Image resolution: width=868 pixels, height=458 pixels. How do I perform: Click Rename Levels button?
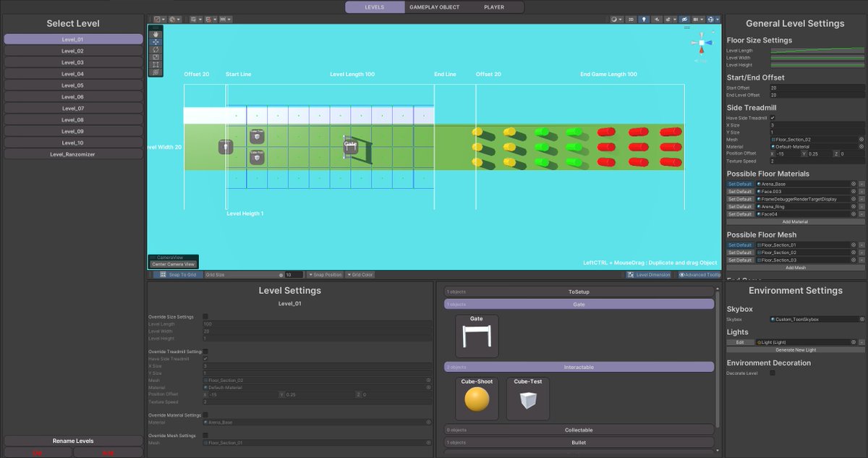tap(73, 441)
